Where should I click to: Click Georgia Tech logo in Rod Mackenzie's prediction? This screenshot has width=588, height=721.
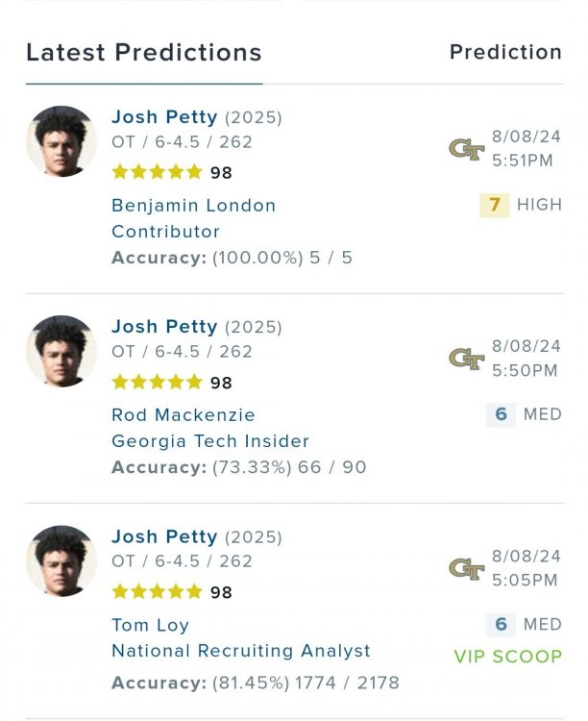coord(466,359)
